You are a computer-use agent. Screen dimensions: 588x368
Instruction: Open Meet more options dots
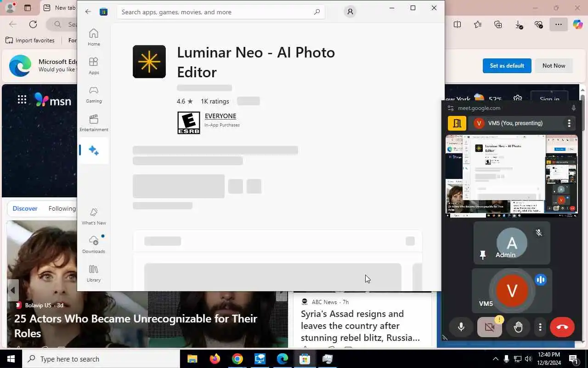[x=540, y=327]
